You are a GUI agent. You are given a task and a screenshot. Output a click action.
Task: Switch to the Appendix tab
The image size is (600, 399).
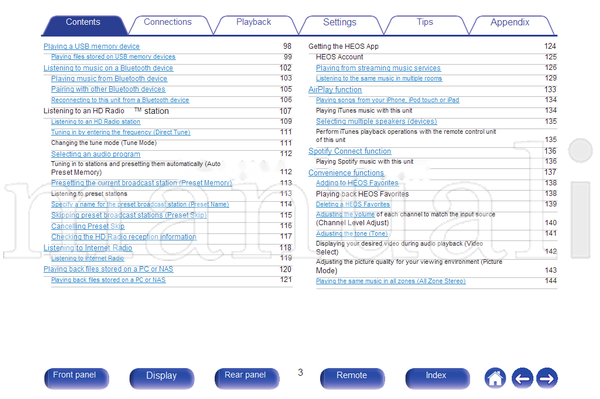[x=510, y=23]
